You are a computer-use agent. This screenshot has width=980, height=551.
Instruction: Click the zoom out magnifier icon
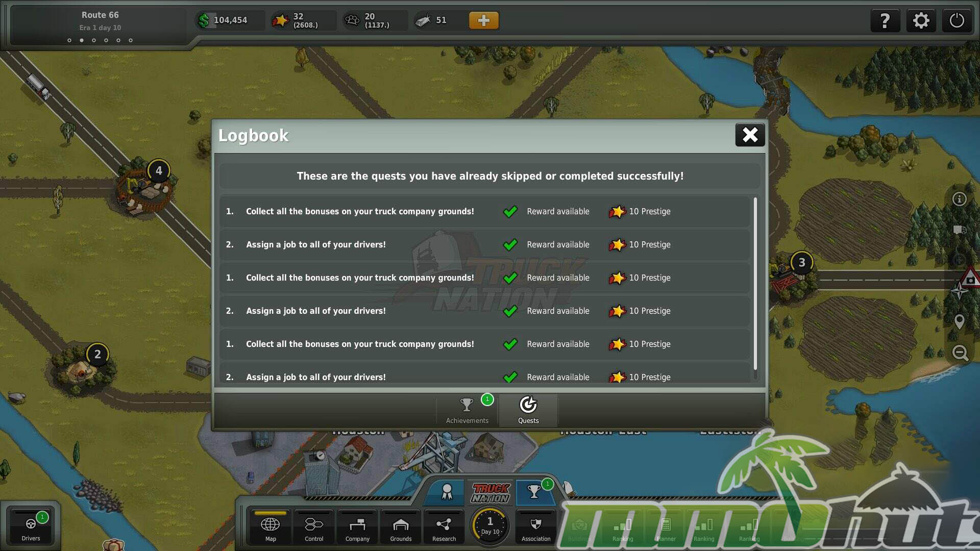click(960, 353)
